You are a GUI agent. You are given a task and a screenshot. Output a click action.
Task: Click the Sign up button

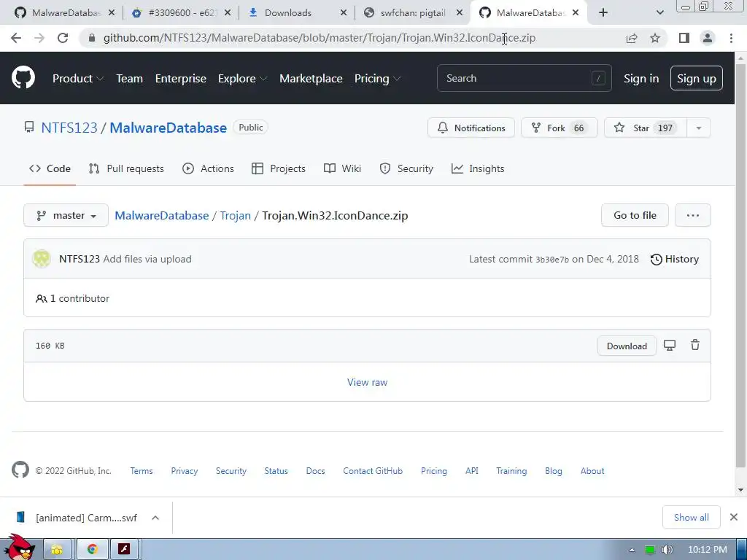[x=697, y=78]
